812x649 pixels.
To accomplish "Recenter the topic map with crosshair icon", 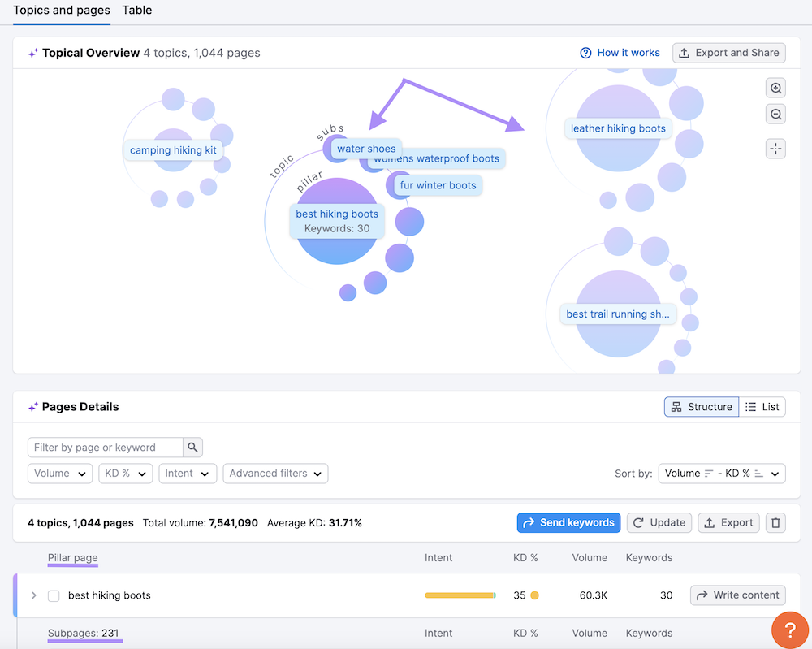I will [775, 149].
